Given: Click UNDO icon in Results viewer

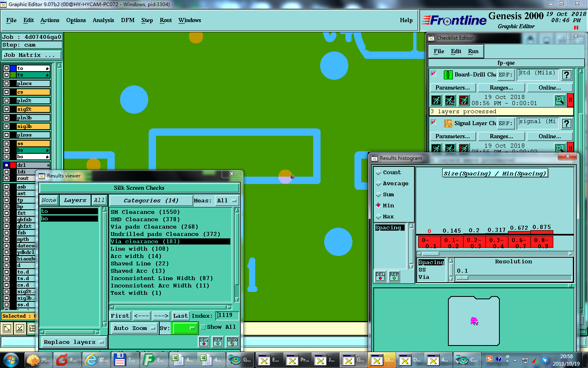Looking at the screenshot, I should pos(232,341).
